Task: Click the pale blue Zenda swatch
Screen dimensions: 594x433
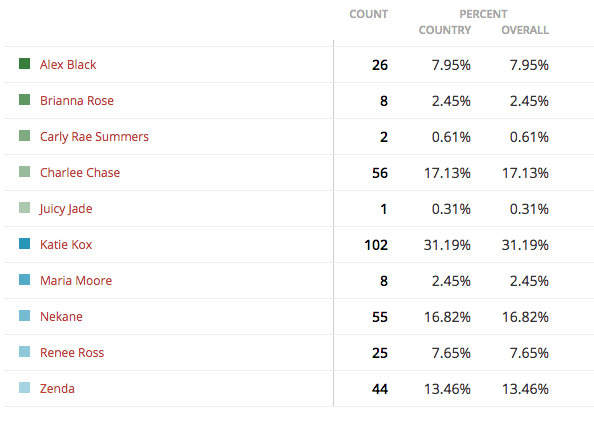Action: click(25, 388)
